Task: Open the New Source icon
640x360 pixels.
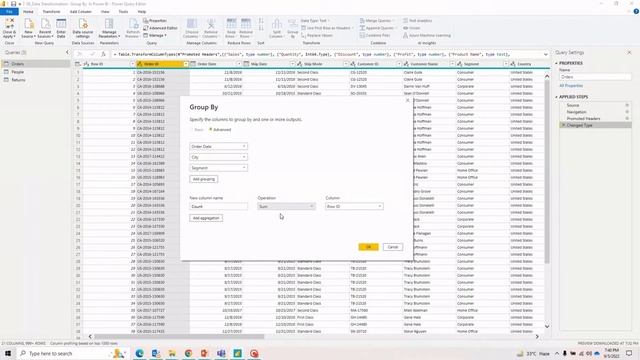Action: pyautogui.click(x=28, y=28)
